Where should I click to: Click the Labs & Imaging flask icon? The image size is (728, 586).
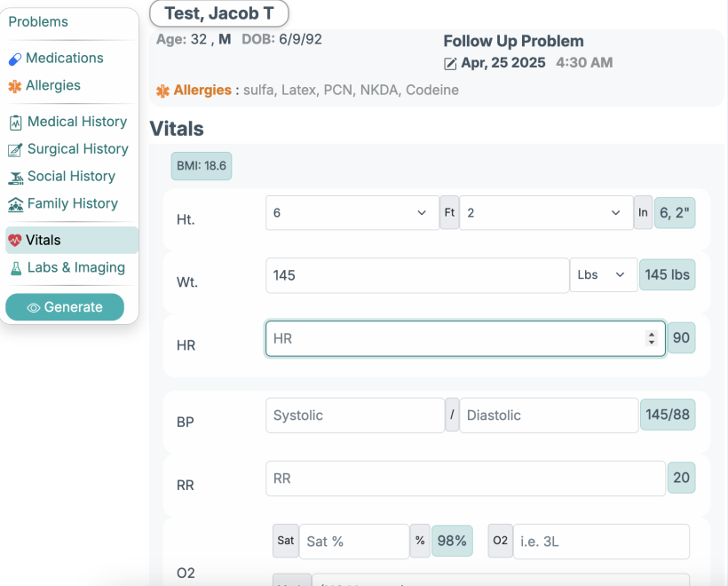(15, 268)
